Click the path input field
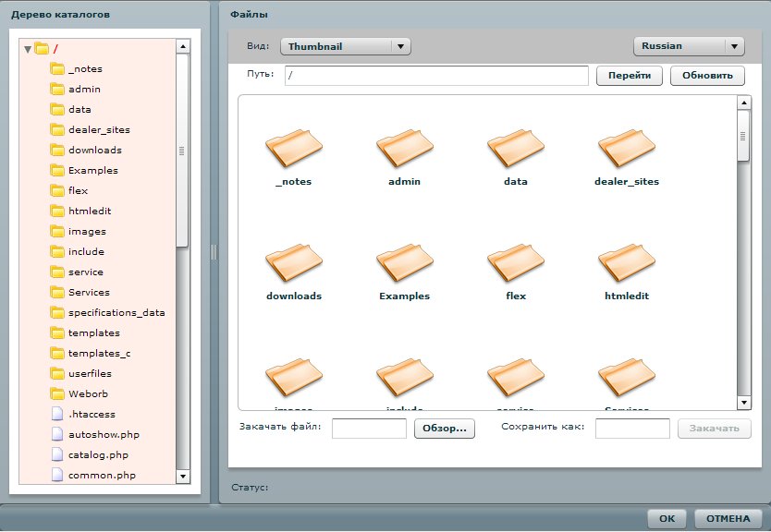Image resolution: width=771 pixels, height=532 pixels. (436, 76)
